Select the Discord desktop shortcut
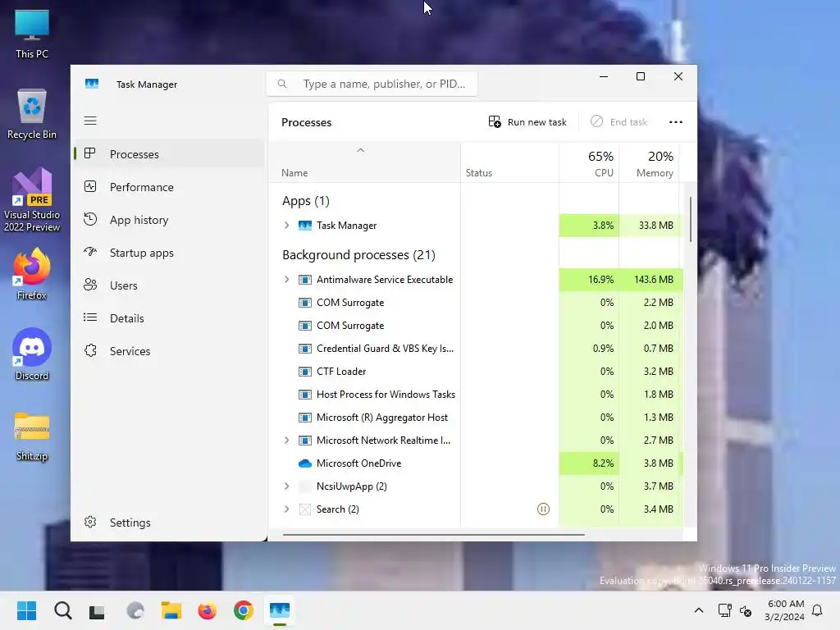Viewport: 840px width, 630px height. tap(32, 354)
